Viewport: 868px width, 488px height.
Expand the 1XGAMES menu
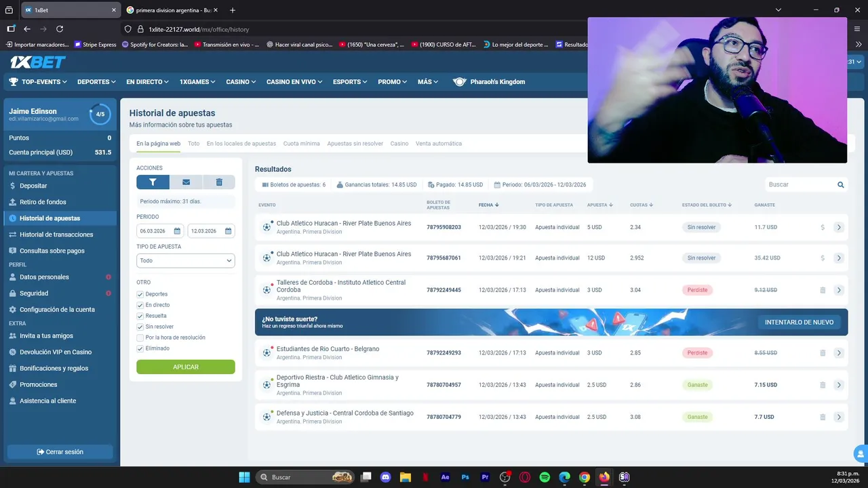(197, 82)
